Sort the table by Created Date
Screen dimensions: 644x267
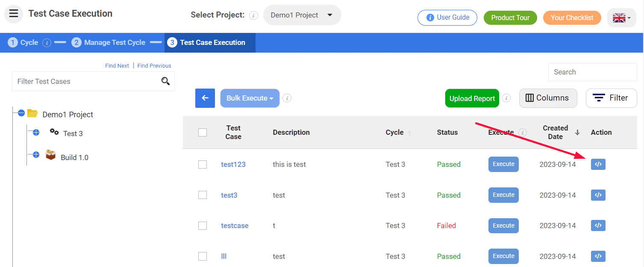pyautogui.click(x=561, y=132)
